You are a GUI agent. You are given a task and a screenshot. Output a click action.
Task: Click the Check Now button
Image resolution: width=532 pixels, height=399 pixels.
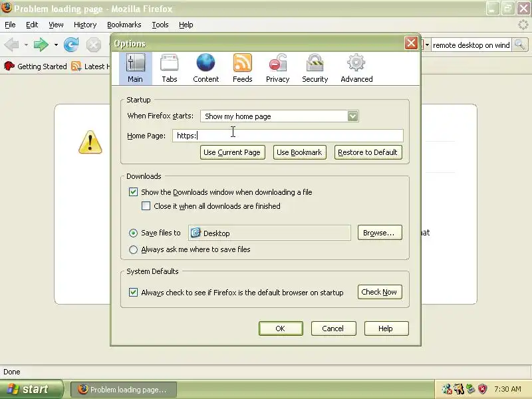(x=380, y=292)
